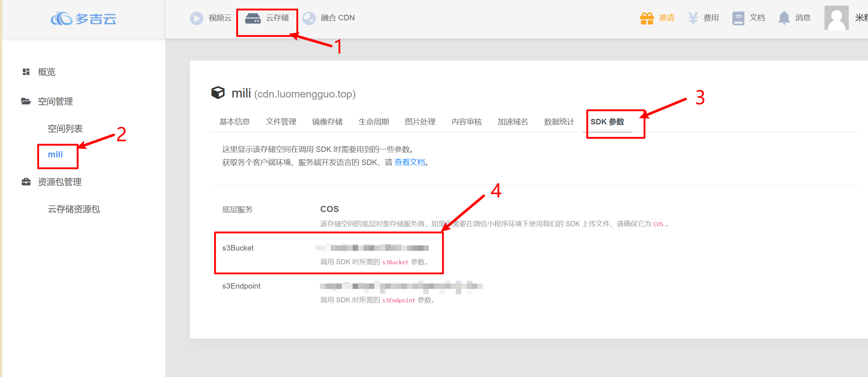This screenshot has width=868, height=377.
Task: Open 视频云 play icon in header
Action: pyautogui.click(x=196, y=18)
